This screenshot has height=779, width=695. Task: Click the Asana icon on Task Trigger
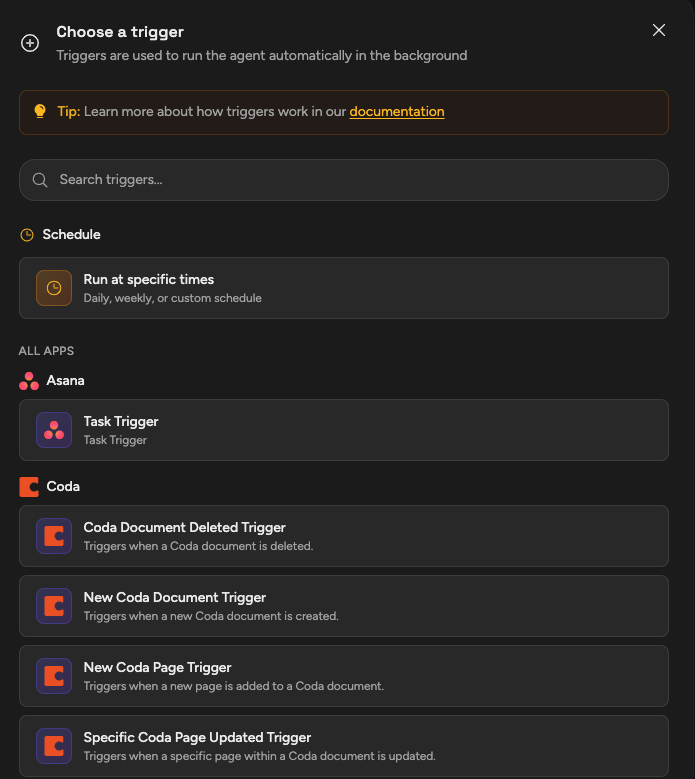point(54,430)
